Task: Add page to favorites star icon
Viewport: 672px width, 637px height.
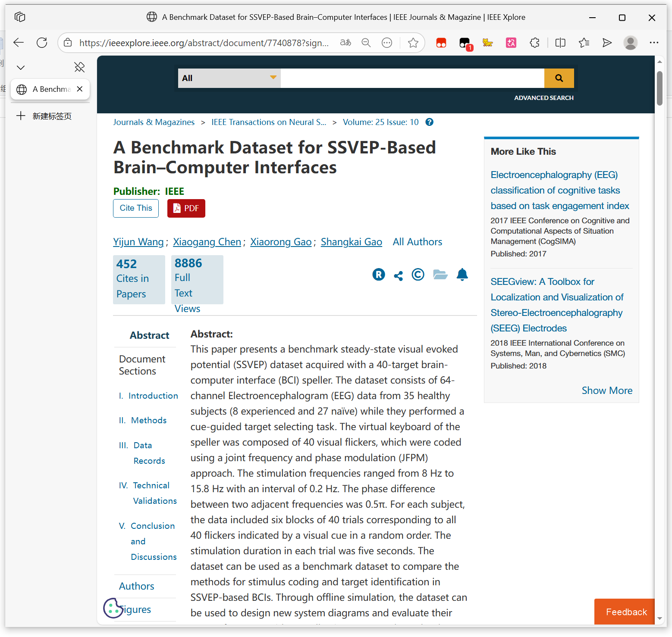Action: click(413, 43)
